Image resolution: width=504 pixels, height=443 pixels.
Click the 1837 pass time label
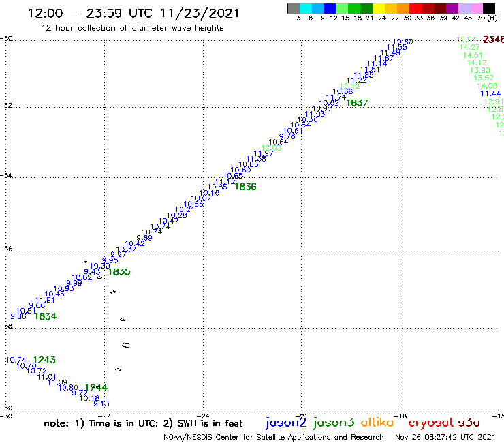357,103
